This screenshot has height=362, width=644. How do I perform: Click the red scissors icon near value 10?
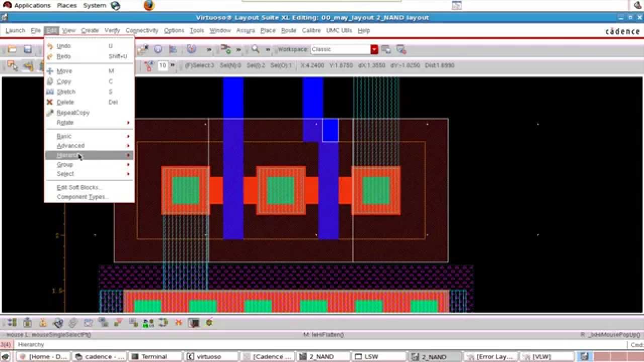pos(148,65)
